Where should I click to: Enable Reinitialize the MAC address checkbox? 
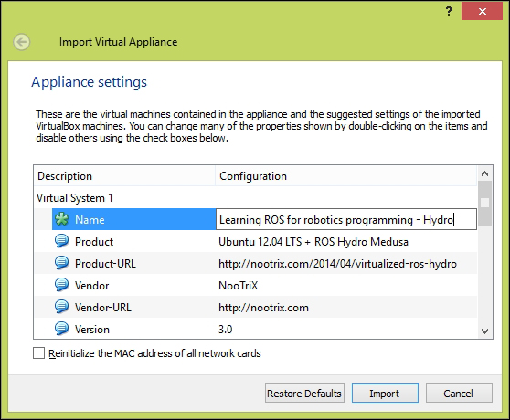point(38,353)
